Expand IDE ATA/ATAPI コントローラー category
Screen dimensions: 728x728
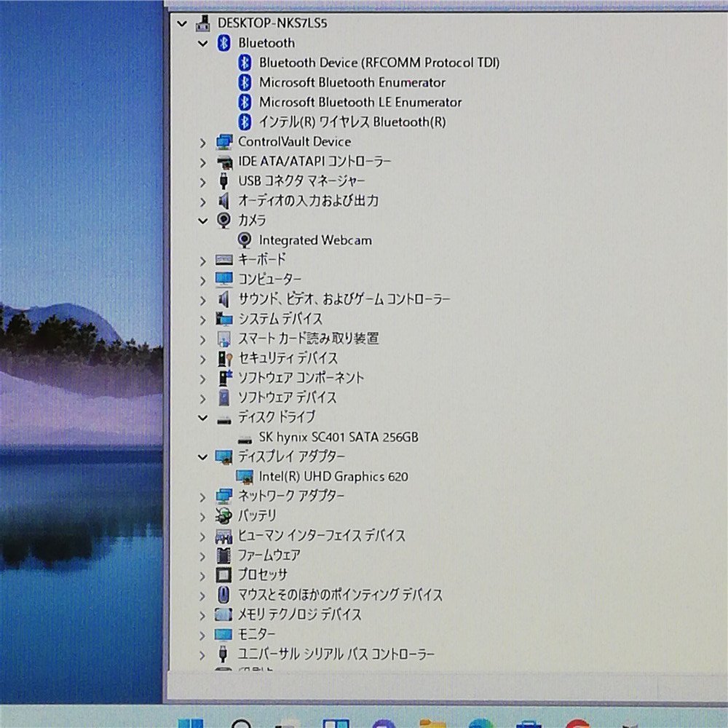pyautogui.click(x=202, y=162)
